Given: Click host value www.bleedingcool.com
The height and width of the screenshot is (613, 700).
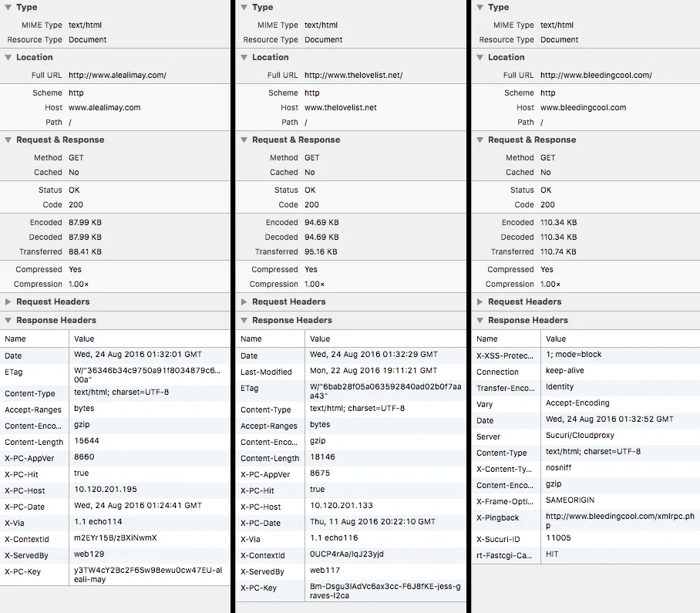Looking at the screenshot, I should (583, 108).
